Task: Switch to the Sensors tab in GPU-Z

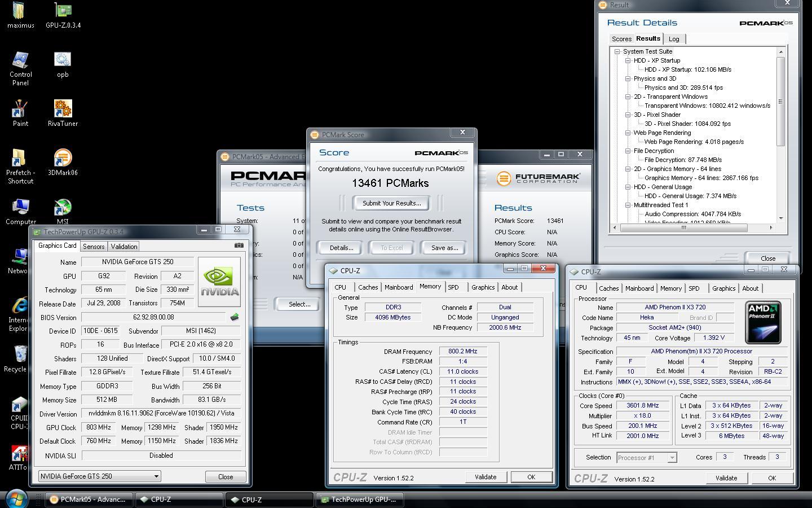Action: pyautogui.click(x=94, y=247)
